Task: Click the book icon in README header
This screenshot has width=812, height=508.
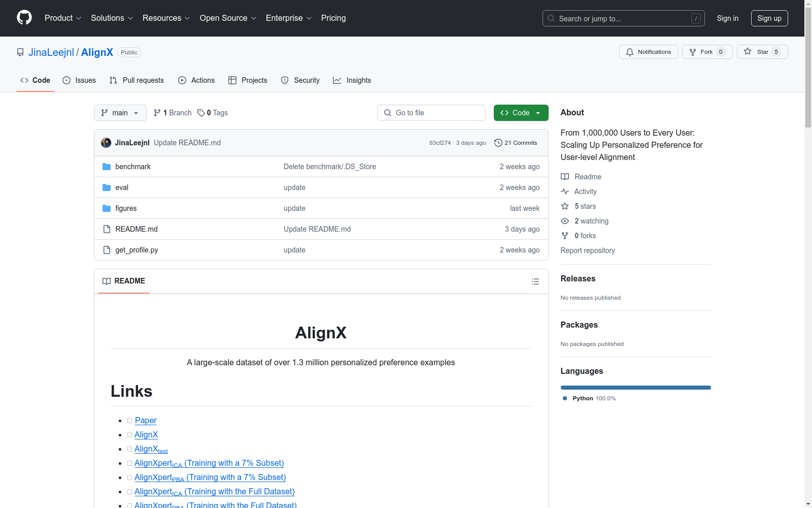Action: [107, 281]
